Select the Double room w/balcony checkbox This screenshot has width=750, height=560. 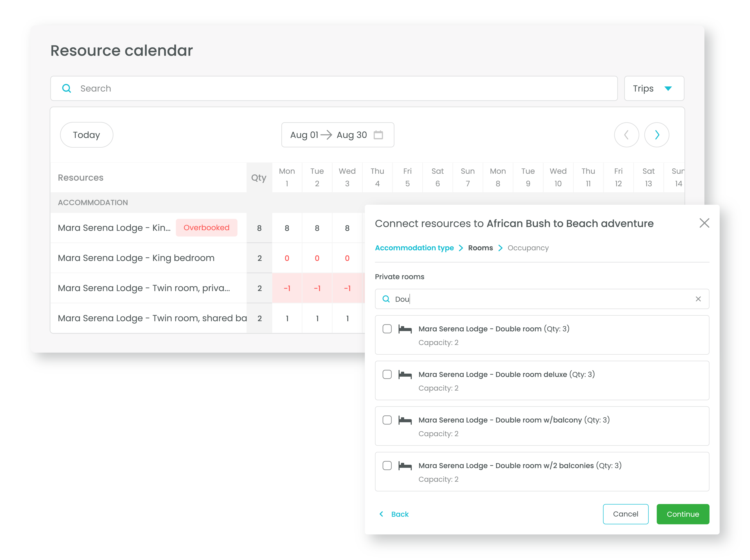coord(387,420)
